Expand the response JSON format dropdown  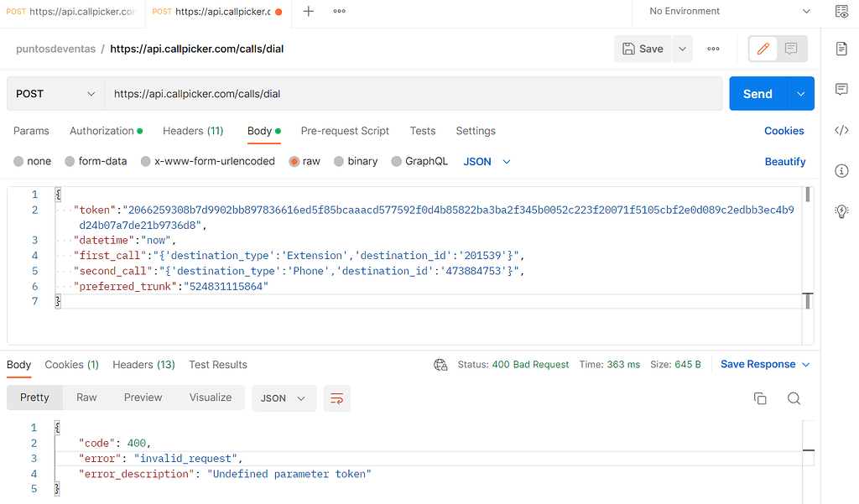coord(284,398)
